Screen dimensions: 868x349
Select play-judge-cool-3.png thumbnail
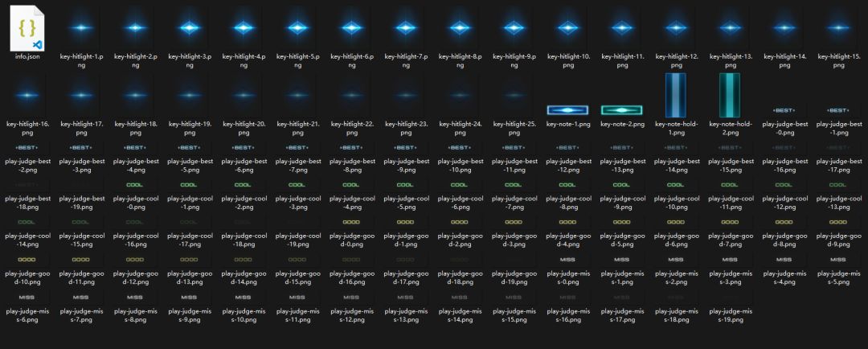tap(298, 185)
